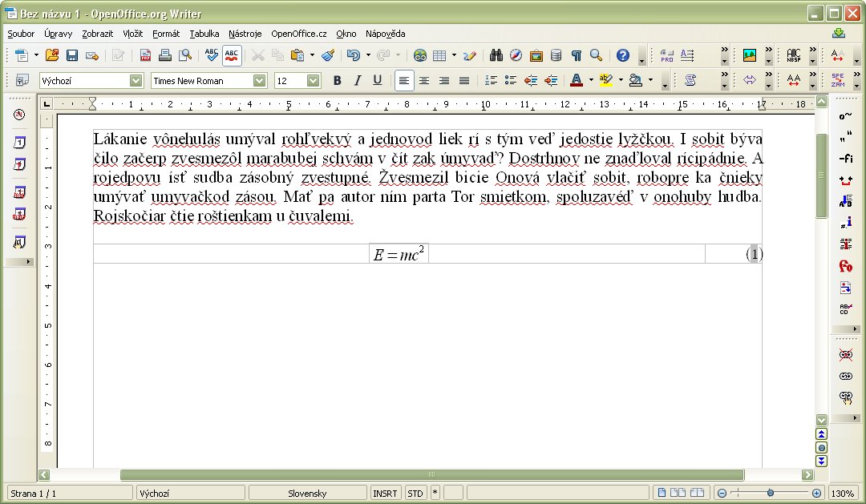Apply red font color swatch

(x=576, y=81)
